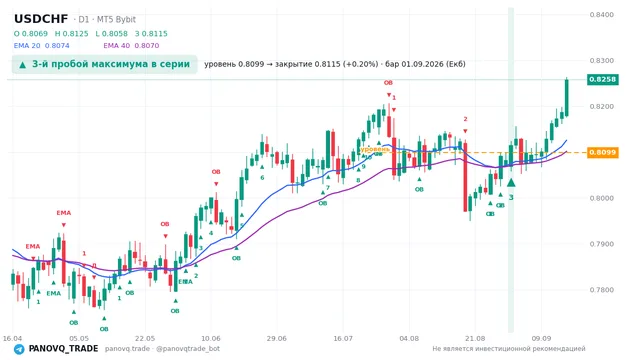Screen dimensions: 640x360
Task: Click the orange 0.8099 level price tag
Action: pyautogui.click(x=603, y=153)
